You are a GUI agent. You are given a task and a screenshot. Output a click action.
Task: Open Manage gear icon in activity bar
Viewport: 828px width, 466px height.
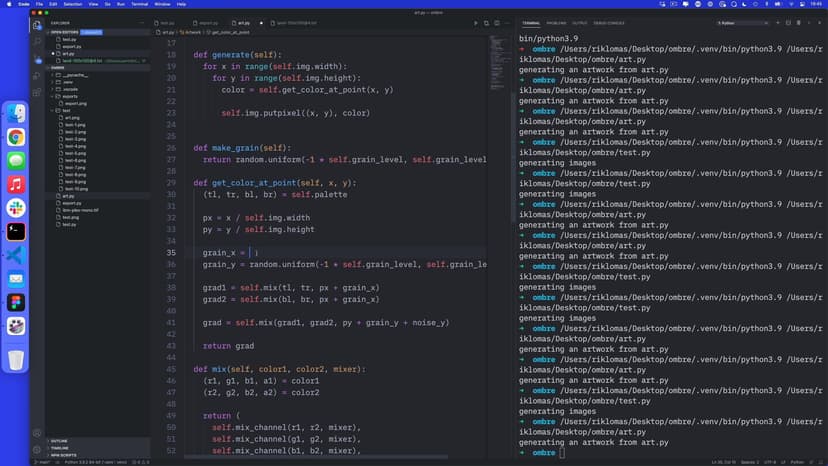[x=38, y=449]
